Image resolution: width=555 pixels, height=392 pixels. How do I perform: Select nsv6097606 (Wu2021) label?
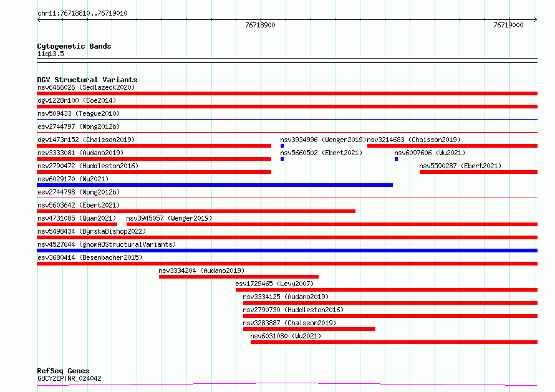click(x=430, y=153)
